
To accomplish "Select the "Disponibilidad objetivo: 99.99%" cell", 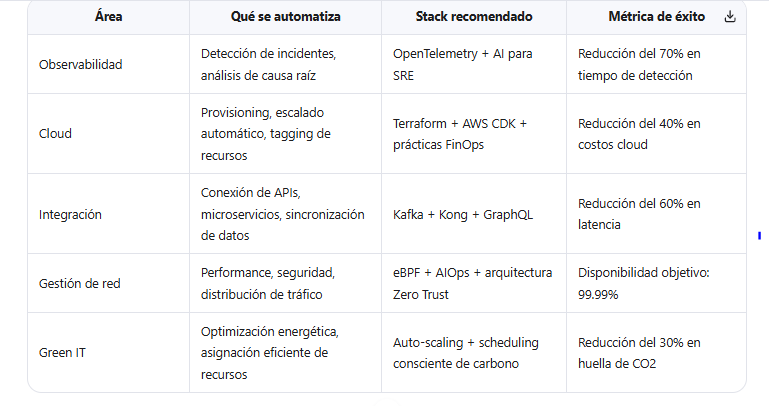I will pos(645,283).
